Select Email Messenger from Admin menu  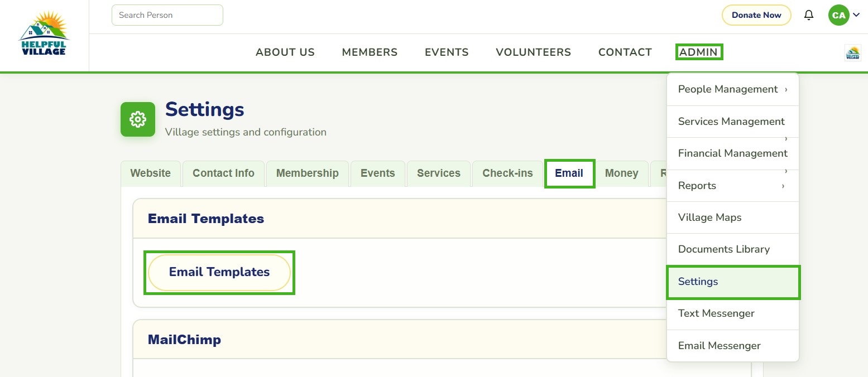tap(733, 346)
